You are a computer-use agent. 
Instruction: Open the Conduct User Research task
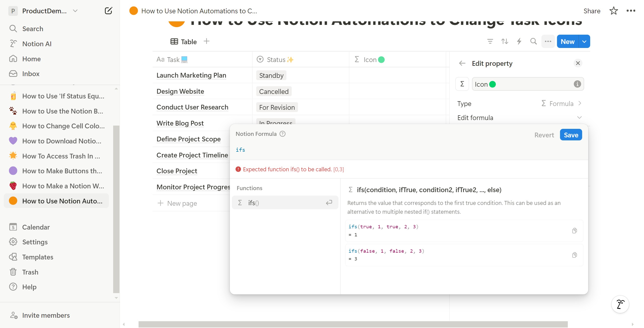point(192,107)
